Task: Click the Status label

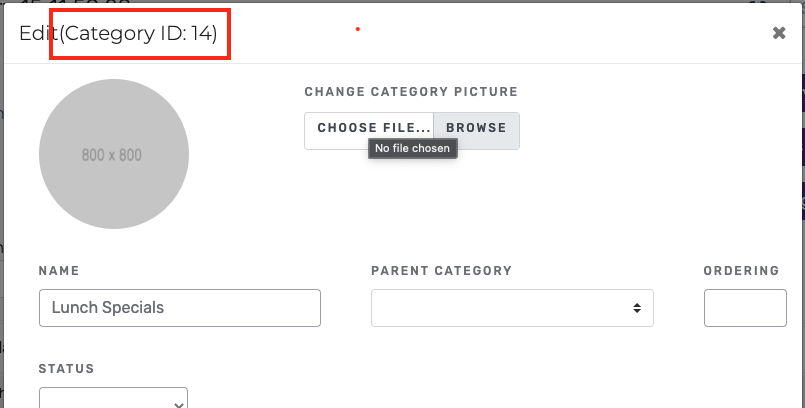Action: [x=66, y=368]
